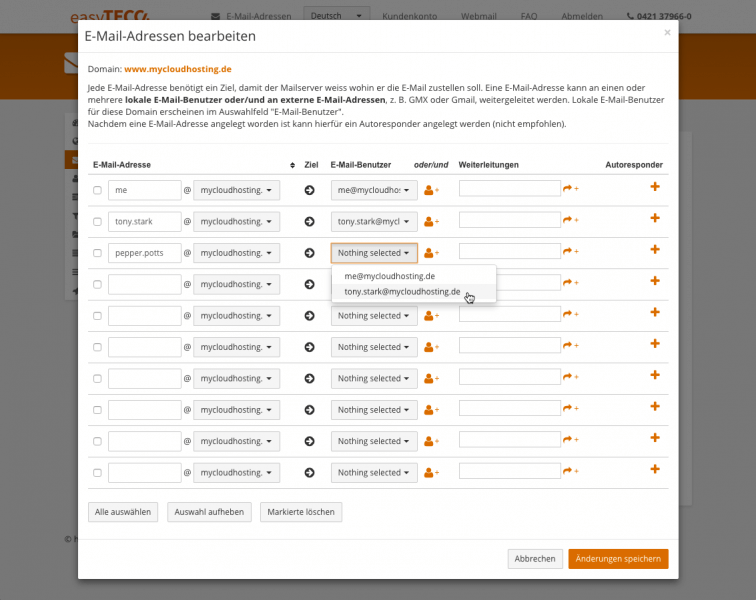Click forwarding arrow icon in me row

click(x=570, y=188)
